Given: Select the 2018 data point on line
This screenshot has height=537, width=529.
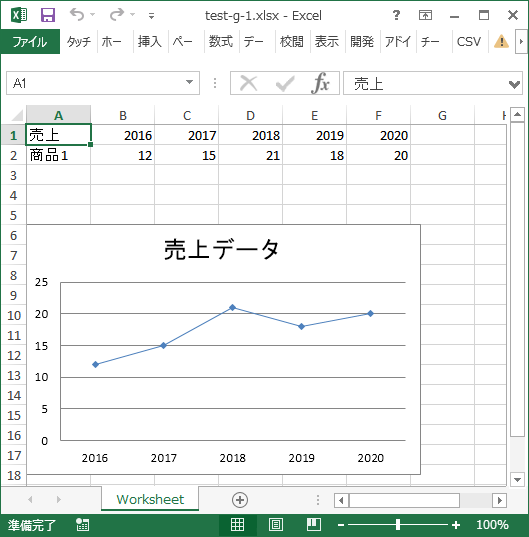Looking at the screenshot, I should (232, 308).
